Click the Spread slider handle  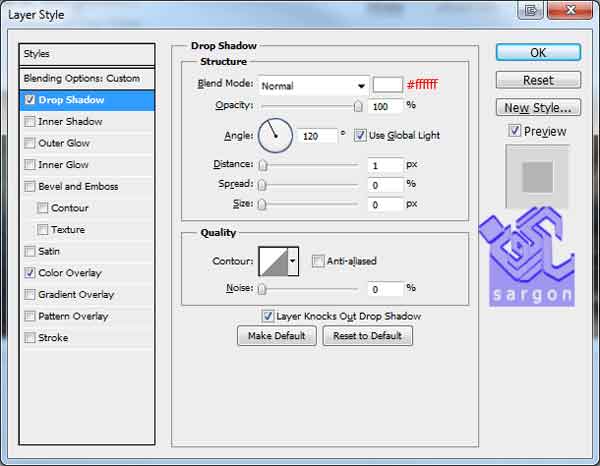pyautogui.click(x=262, y=185)
